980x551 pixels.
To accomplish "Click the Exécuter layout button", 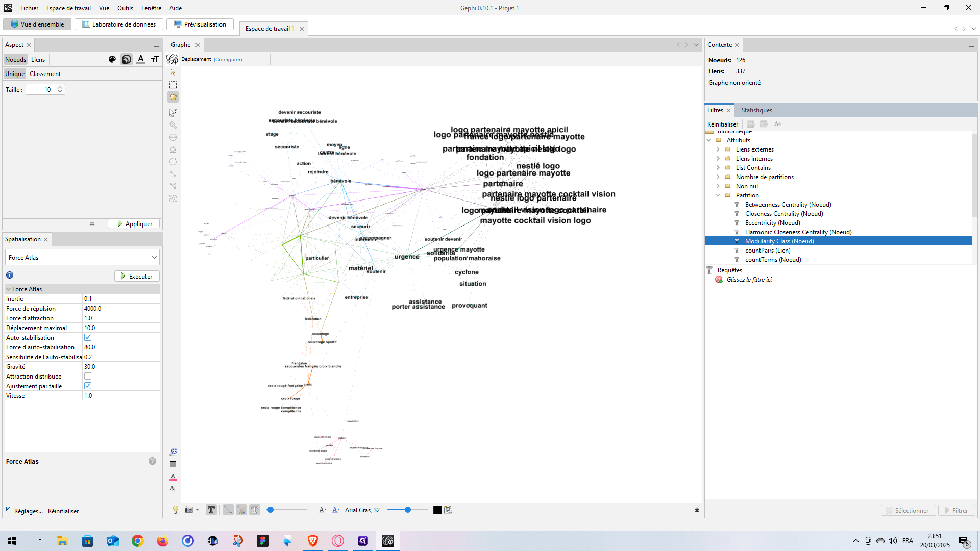I will point(137,276).
